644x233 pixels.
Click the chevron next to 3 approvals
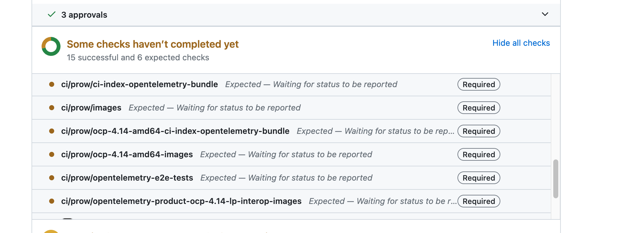[x=545, y=14]
